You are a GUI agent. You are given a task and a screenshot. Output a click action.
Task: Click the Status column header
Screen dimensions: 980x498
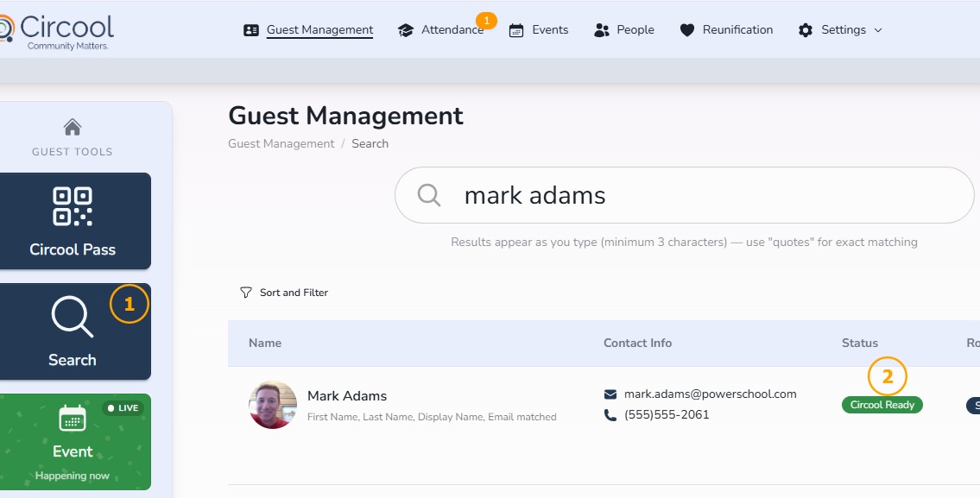point(860,343)
